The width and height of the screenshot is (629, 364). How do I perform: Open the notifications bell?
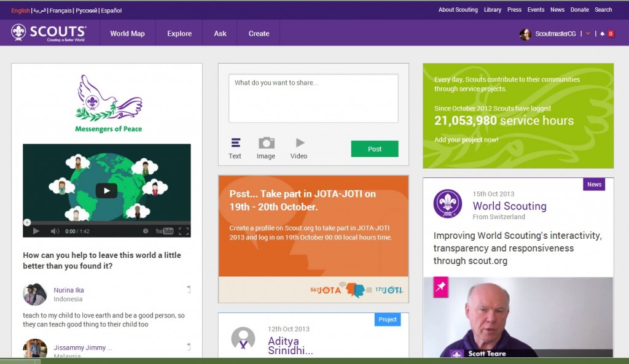[x=602, y=34]
